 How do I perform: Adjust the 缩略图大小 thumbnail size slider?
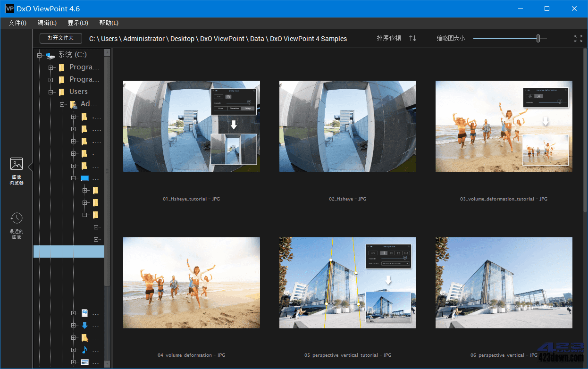538,38
